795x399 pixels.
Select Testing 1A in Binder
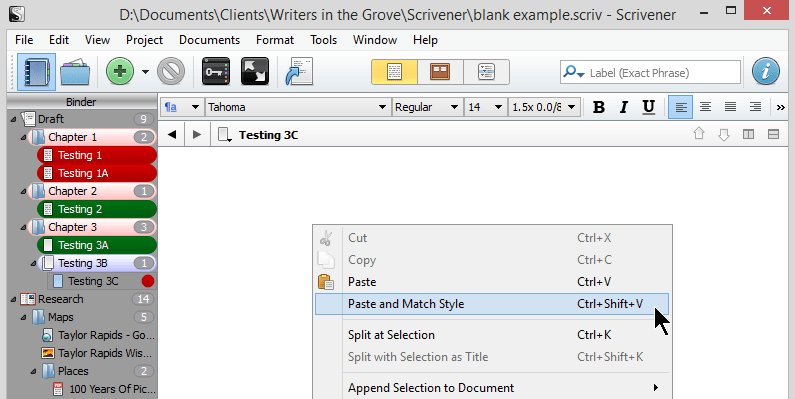(x=97, y=173)
